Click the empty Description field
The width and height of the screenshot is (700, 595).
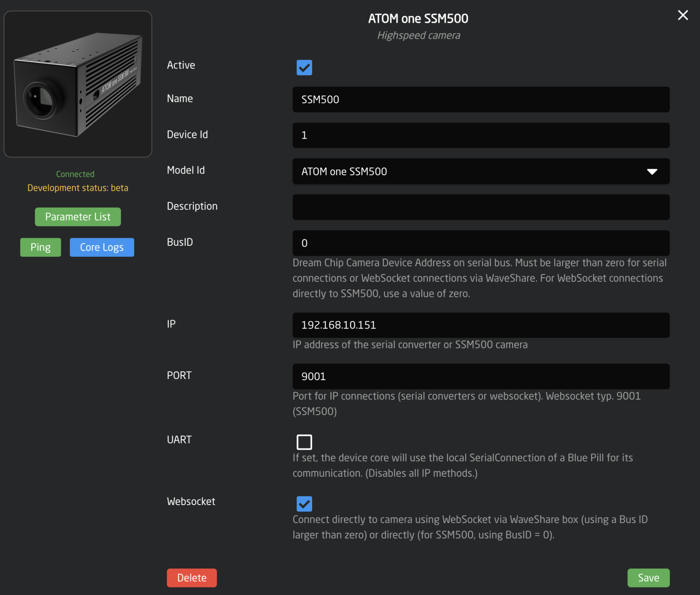pos(481,207)
